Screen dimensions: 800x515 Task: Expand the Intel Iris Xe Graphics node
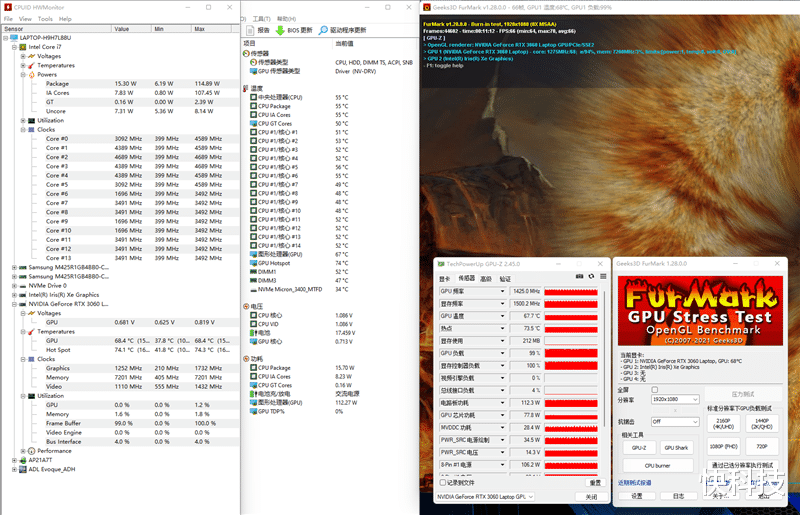(14, 295)
